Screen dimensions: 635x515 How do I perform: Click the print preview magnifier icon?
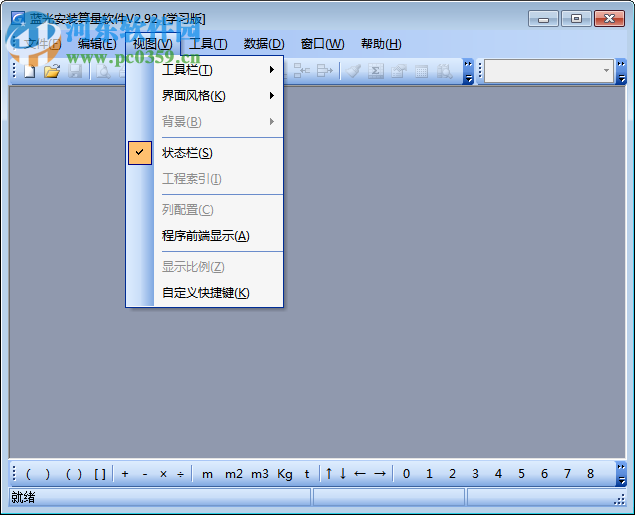103,72
